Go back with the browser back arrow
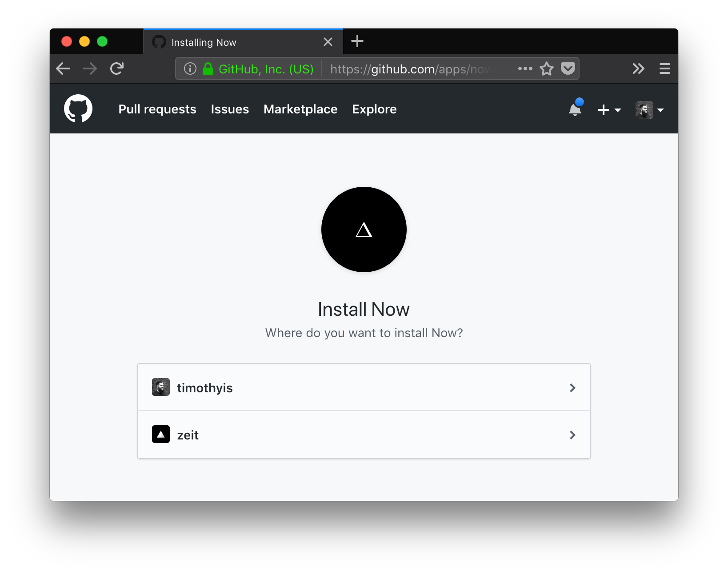Viewport: 728px width, 572px height. pyautogui.click(x=63, y=68)
